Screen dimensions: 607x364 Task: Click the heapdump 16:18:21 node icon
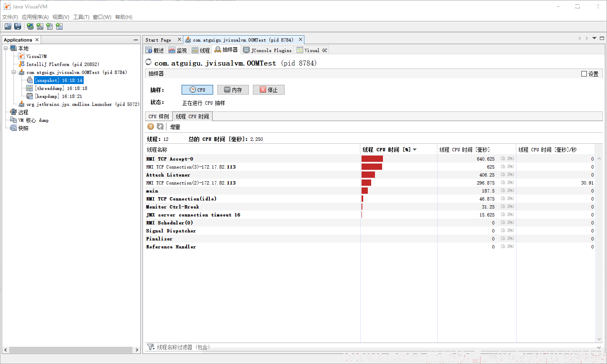(29, 96)
